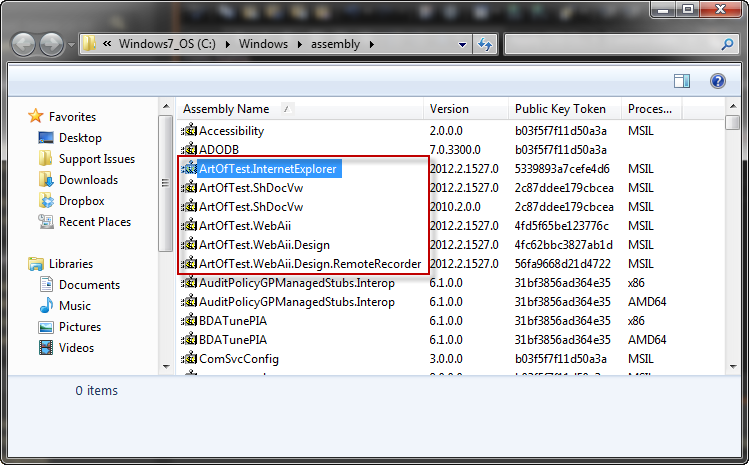Click the Public Key Token column header
The width and height of the screenshot is (749, 465).
pyautogui.click(x=560, y=109)
